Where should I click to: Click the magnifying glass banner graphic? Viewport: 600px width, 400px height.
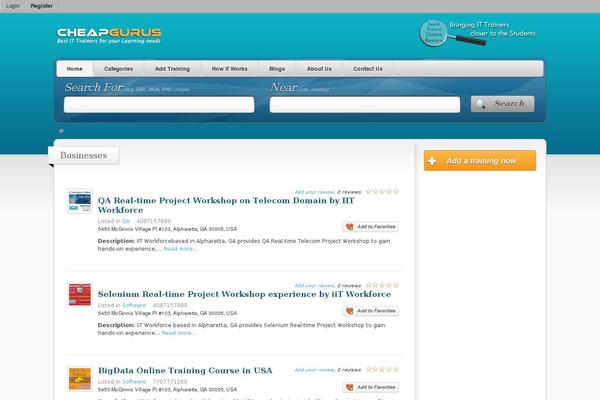(452, 34)
